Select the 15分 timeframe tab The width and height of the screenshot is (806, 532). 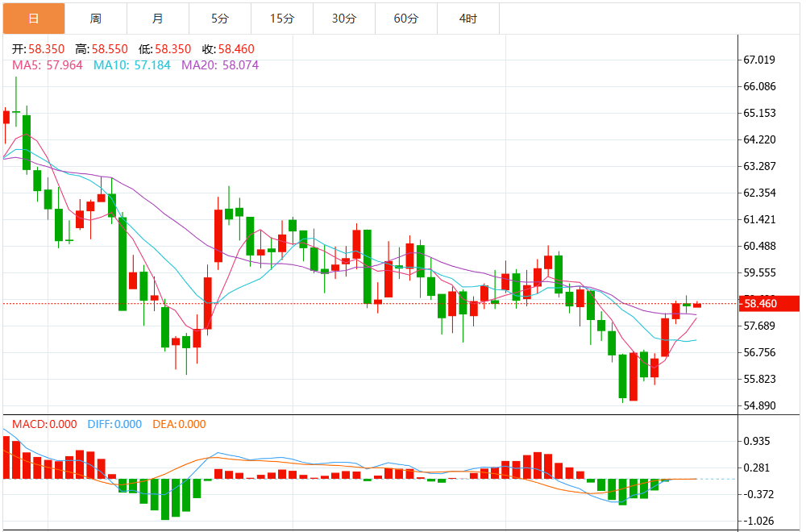(282, 19)
